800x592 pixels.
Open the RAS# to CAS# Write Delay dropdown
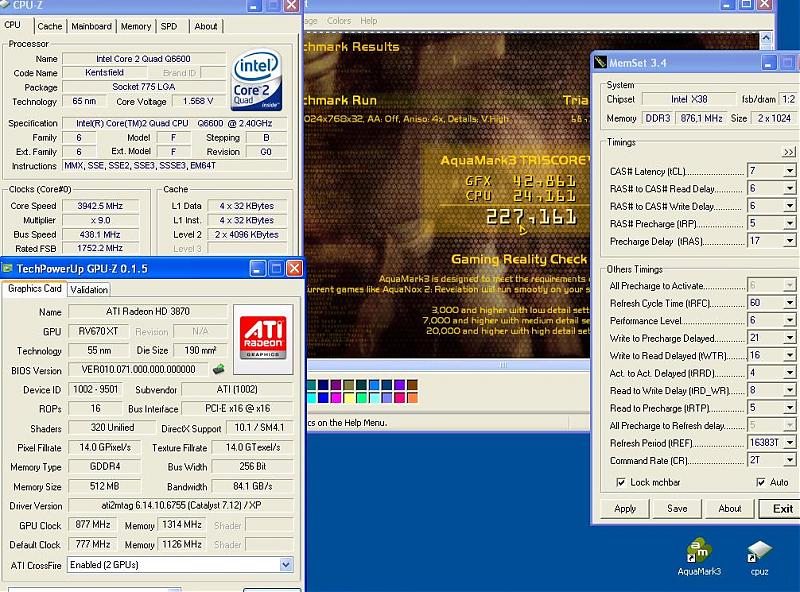[789, 206]
